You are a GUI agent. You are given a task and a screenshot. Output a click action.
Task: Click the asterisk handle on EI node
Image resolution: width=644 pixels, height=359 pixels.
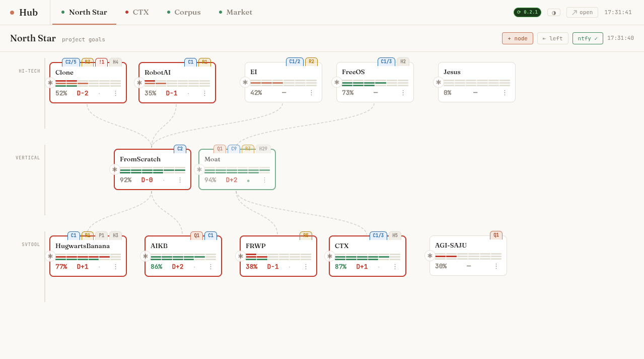pyautogui.click(x=245, y=82)
